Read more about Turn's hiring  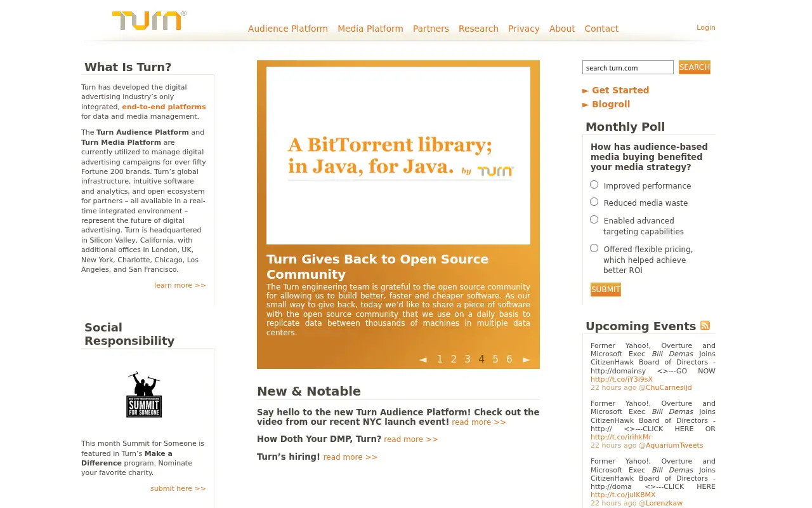[350, 457]
